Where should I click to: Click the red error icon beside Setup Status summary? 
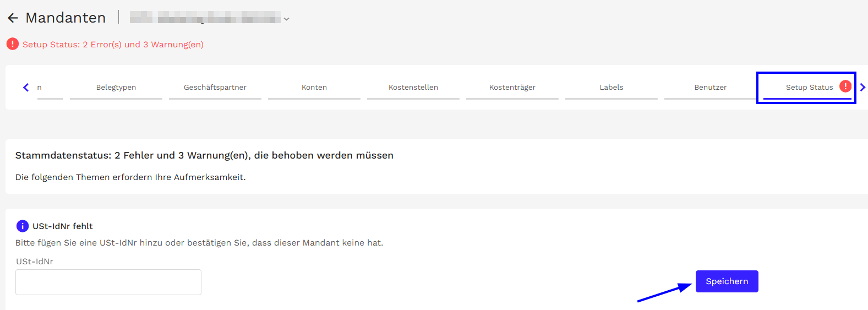13,44
